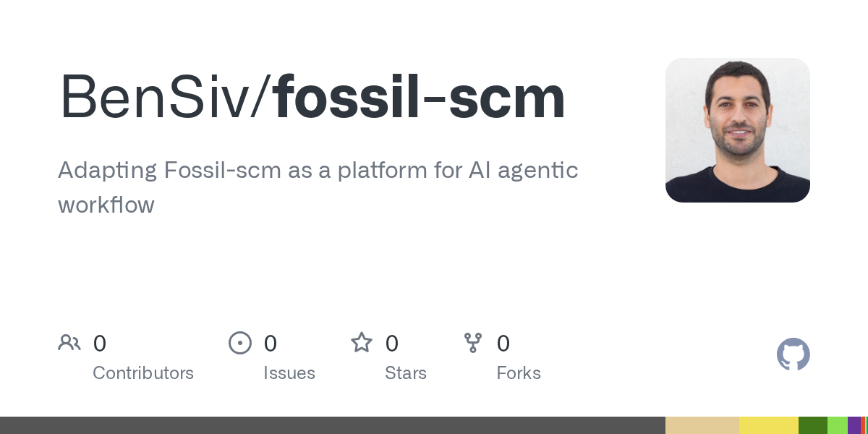This screenshot has width=868, height=434.
Task: Select the dark green language bar segment
Action: point(812,425)
